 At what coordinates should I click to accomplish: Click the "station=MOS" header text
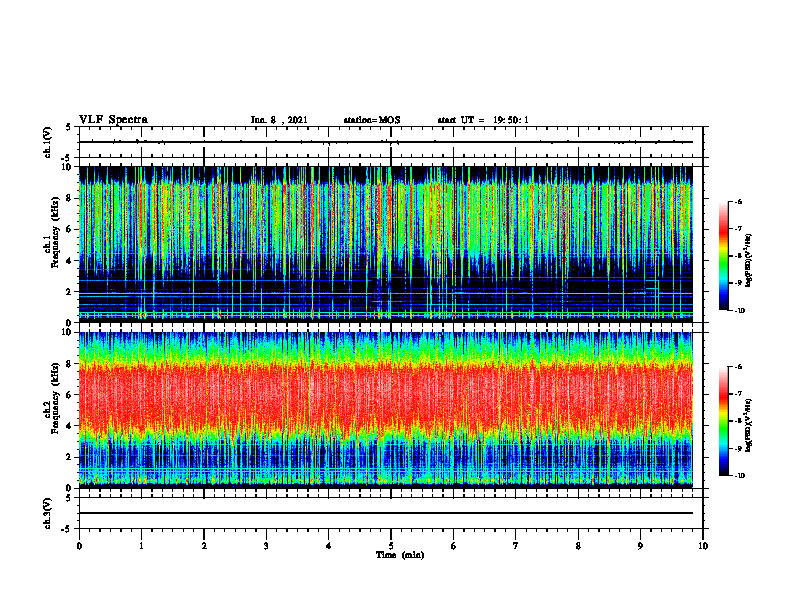[x=372, y=120]
